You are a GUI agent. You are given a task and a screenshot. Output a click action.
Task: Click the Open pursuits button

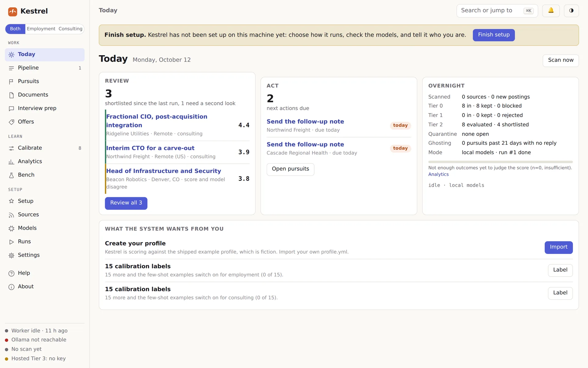pyautogui.click(x=290, y=169)
